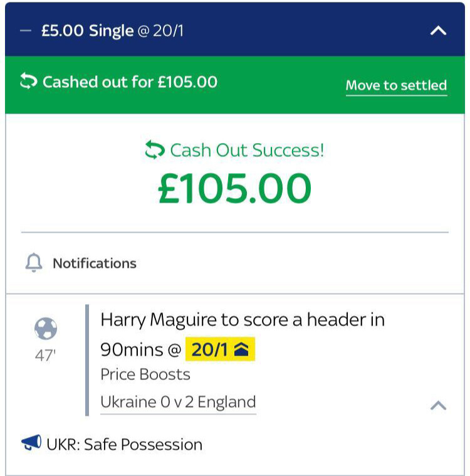Open the Ukraine 0 v 2 England match link
The image size is (470, 476).
[178, 402]
